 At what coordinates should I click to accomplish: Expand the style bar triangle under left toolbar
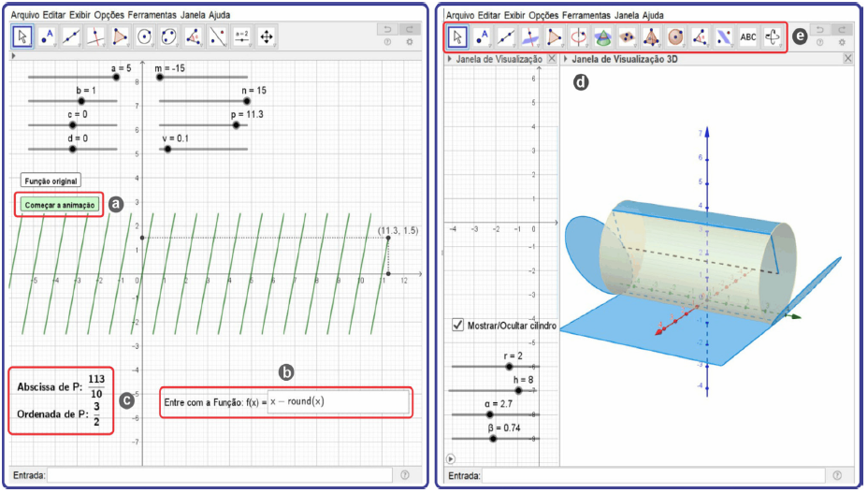tap(13, 57)
